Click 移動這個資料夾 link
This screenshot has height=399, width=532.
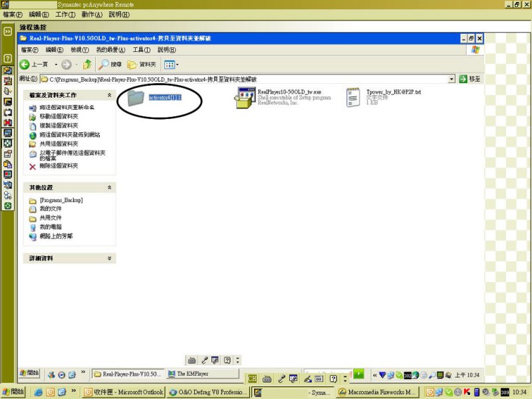coord(59,116)
